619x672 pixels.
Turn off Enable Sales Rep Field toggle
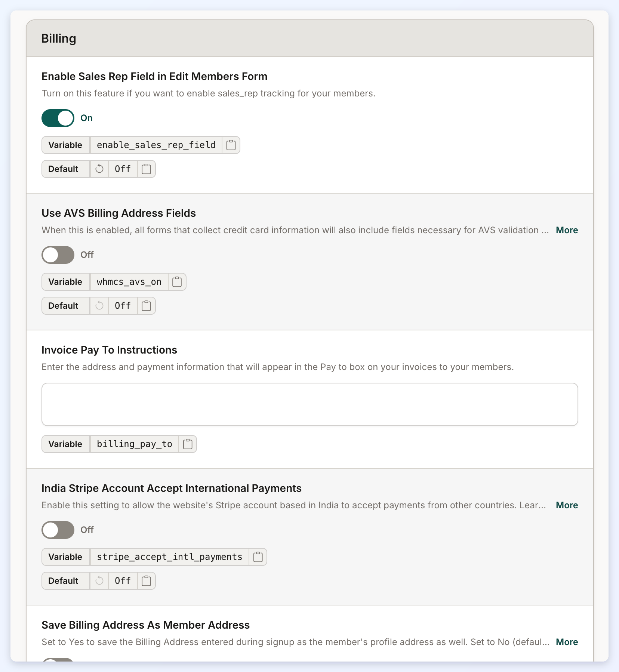pos(58,118)
